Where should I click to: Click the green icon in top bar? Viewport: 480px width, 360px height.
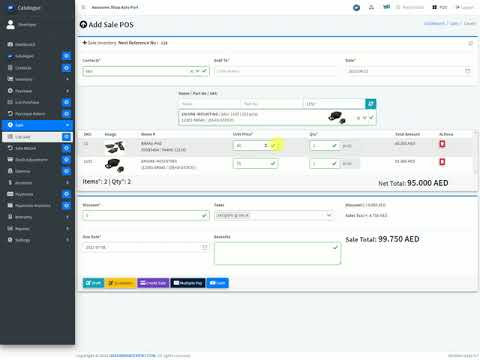click(x=387, y=7)
